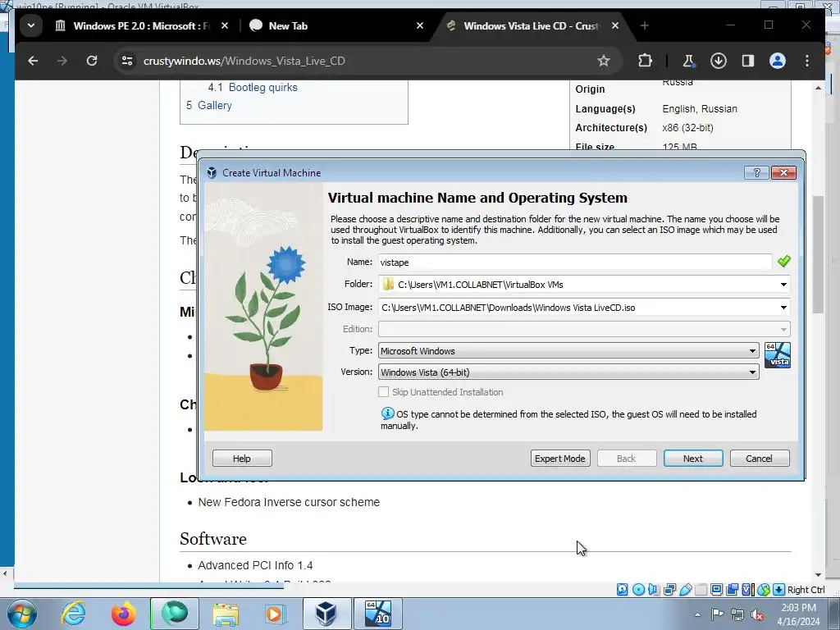Open the Chrome extensions puzzle icon

(645, 61)
